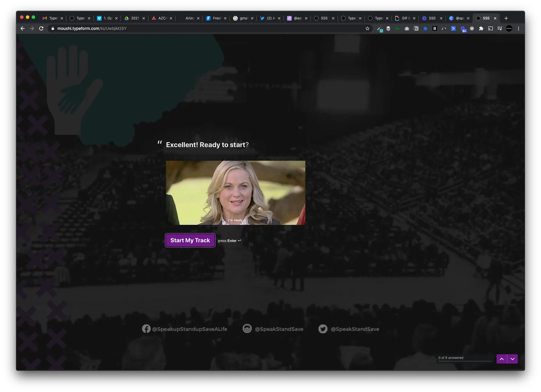Close the active SSS tab
Viewport: 541px width, 392px height.
click(x=495, y=18)
